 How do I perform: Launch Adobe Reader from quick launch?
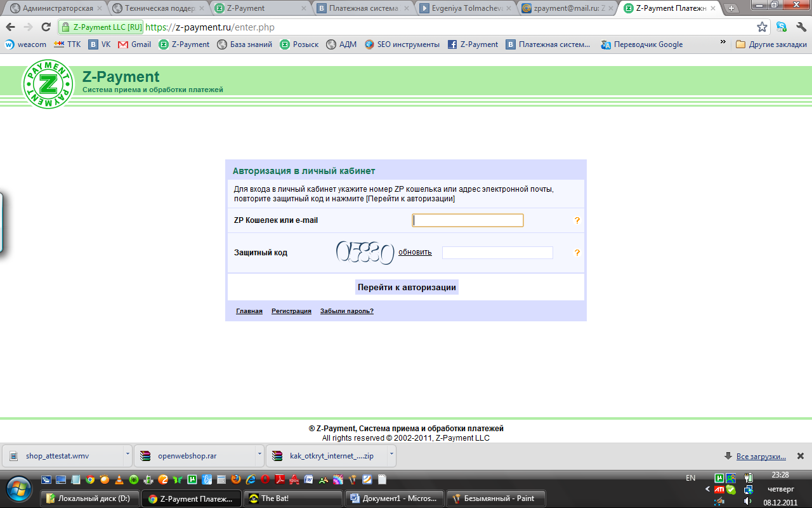pyautogui.click(x=280, y=480)
